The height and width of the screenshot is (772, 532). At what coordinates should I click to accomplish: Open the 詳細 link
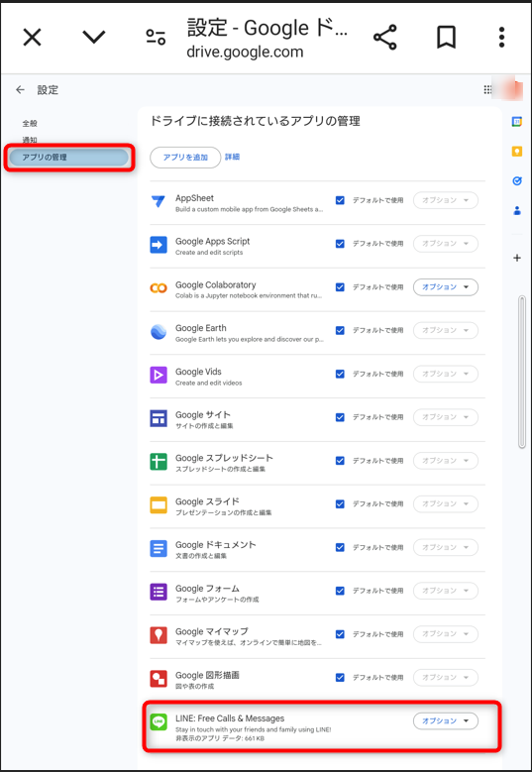coord(232,157)
